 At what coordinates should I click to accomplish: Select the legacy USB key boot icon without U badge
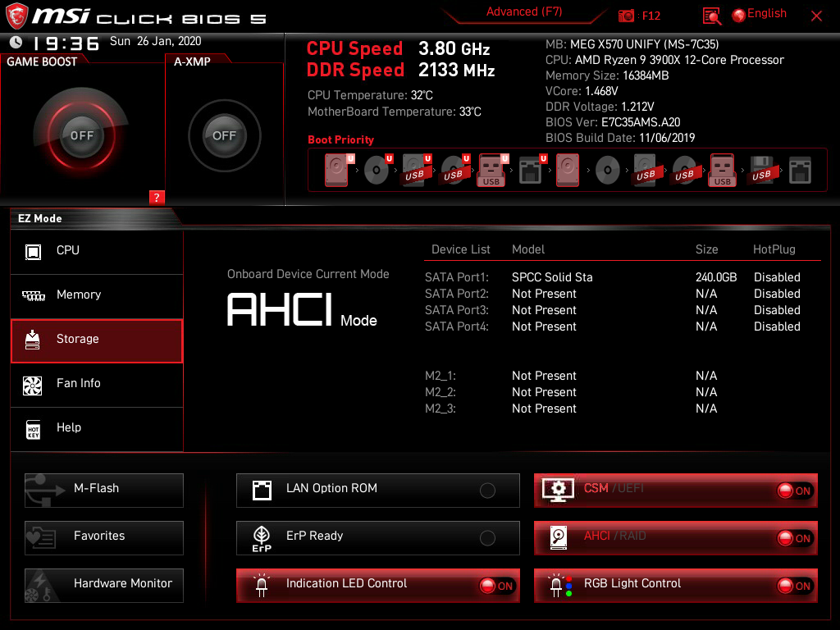(723, 170)
